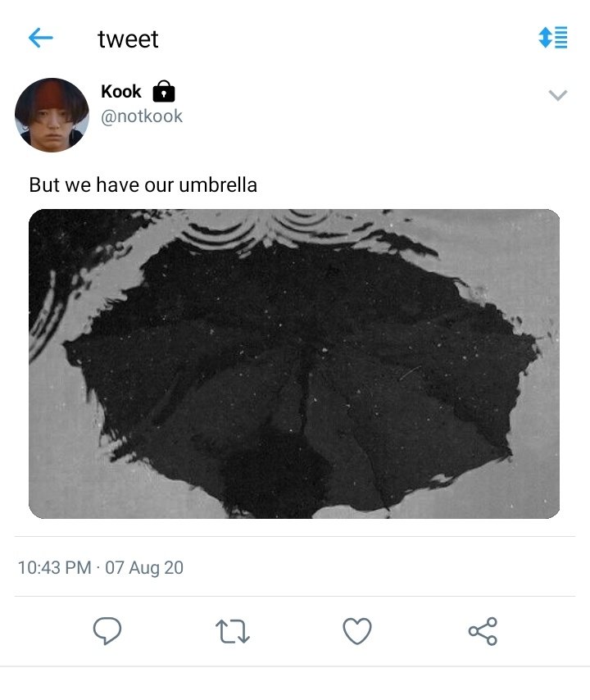This screenshot has height=700, width=590.
Task: Open the umbrella reflection photo
Action: tap(294, 364)
